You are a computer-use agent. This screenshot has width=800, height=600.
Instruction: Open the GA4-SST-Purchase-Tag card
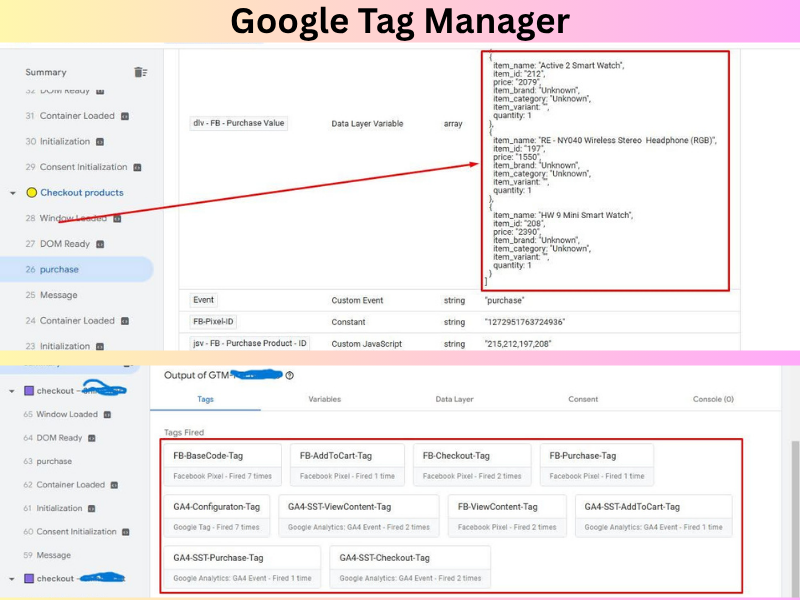pos(242,567)
